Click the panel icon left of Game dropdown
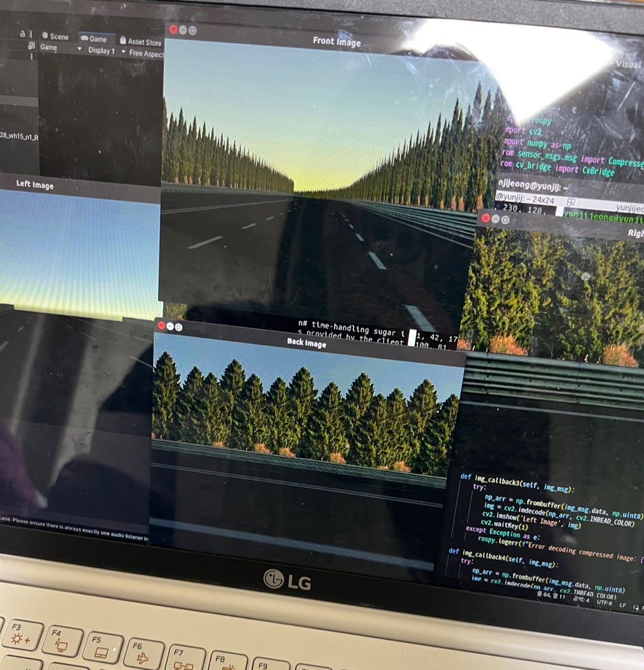644x670 pixels. coord(31,45)
